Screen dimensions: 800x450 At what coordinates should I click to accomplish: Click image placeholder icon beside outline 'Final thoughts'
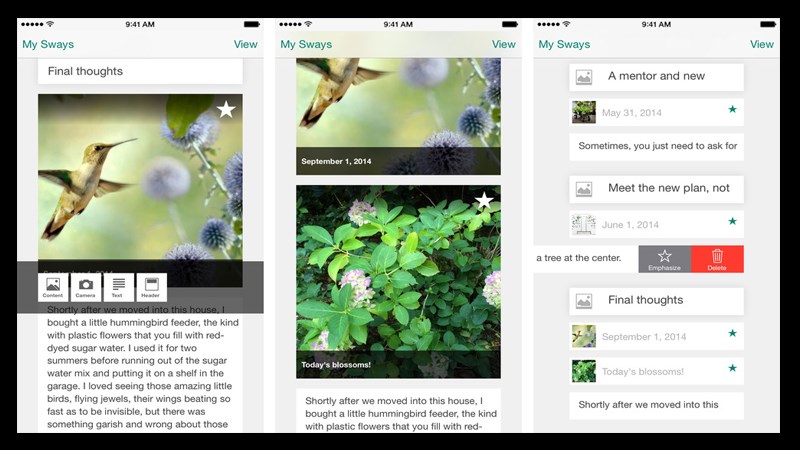(584, 301)
